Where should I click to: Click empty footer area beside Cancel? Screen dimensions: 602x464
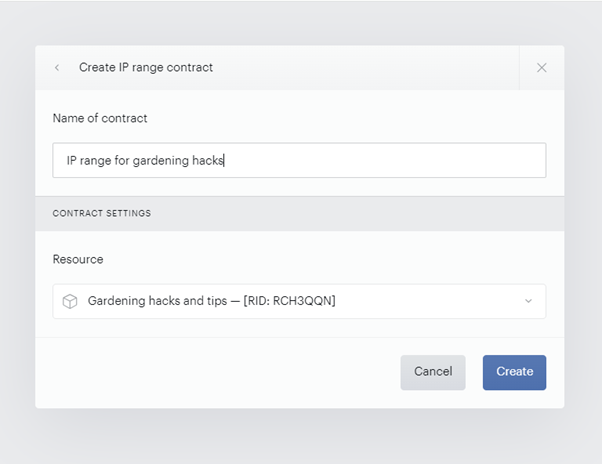pyautogui.click(x=215, y=372)
